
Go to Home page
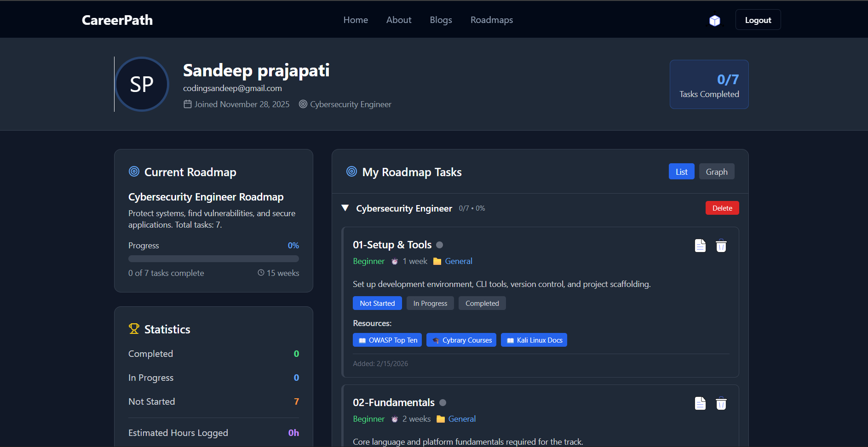click(356, 20)
